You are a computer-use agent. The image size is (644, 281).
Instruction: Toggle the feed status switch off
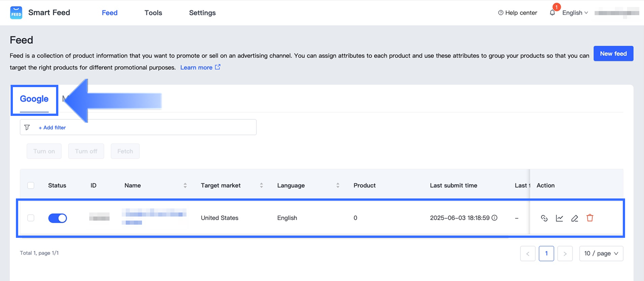click(58, 218)
